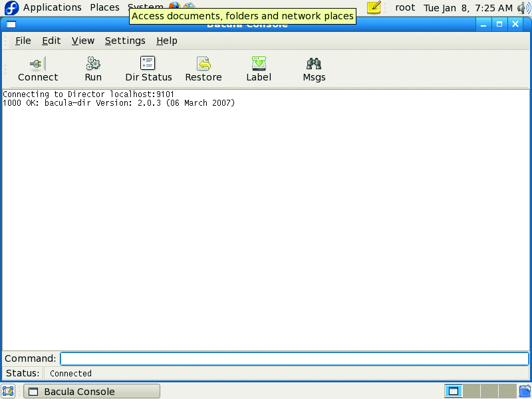Focus the Command input field

click(294, 359)
